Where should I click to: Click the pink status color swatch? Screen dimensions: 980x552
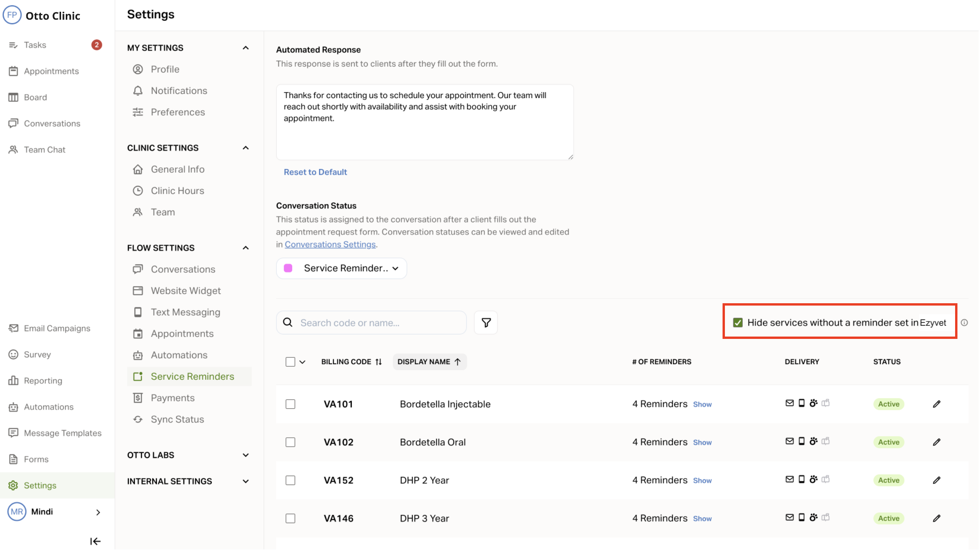tap(288, 268)
